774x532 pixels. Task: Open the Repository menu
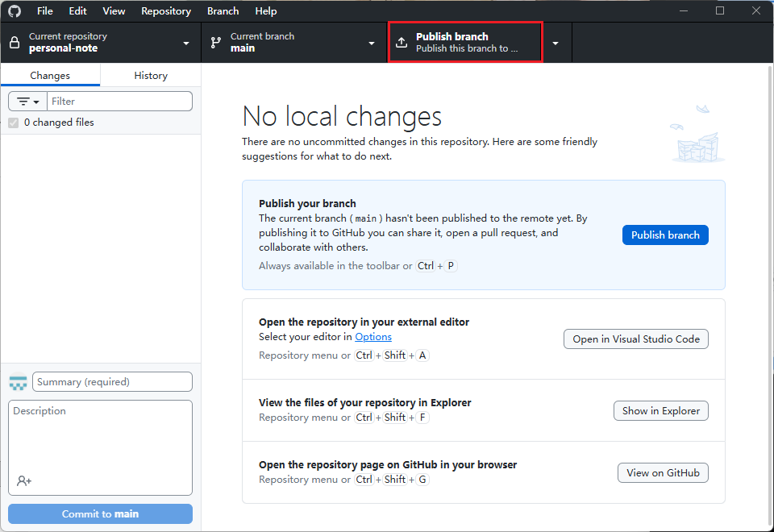[x=166, y=11]
